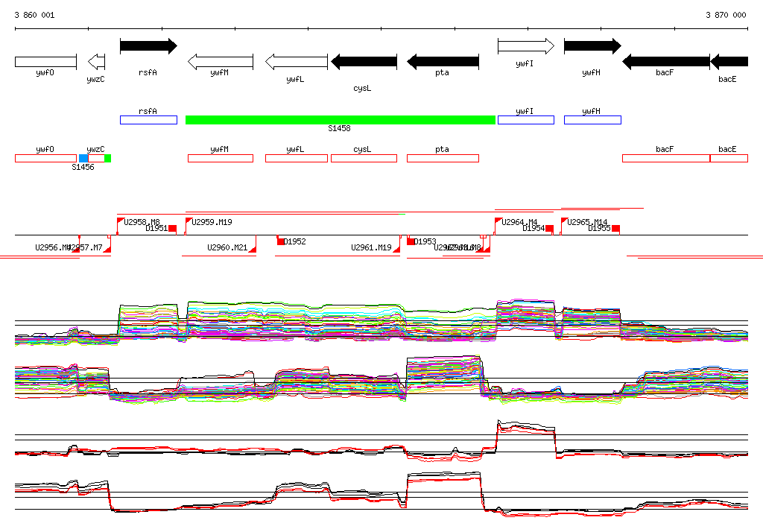Select the red-outlined pta box

pos(443,158)
